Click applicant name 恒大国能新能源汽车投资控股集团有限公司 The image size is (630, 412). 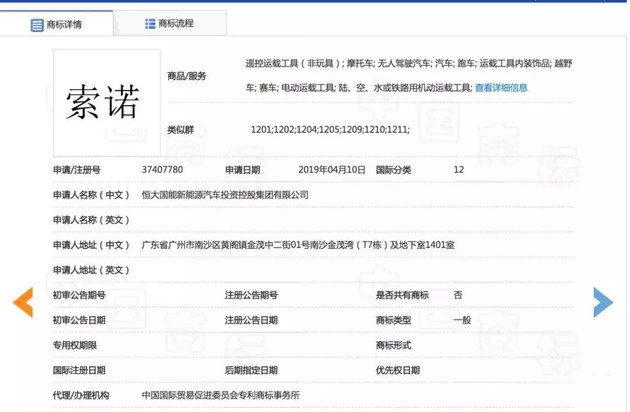pos(225,195)
